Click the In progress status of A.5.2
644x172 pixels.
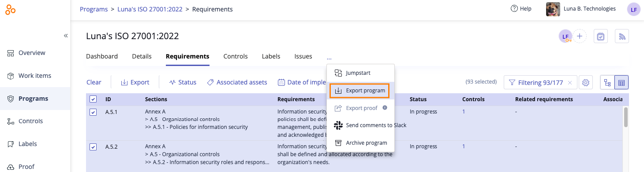(423, 146)
